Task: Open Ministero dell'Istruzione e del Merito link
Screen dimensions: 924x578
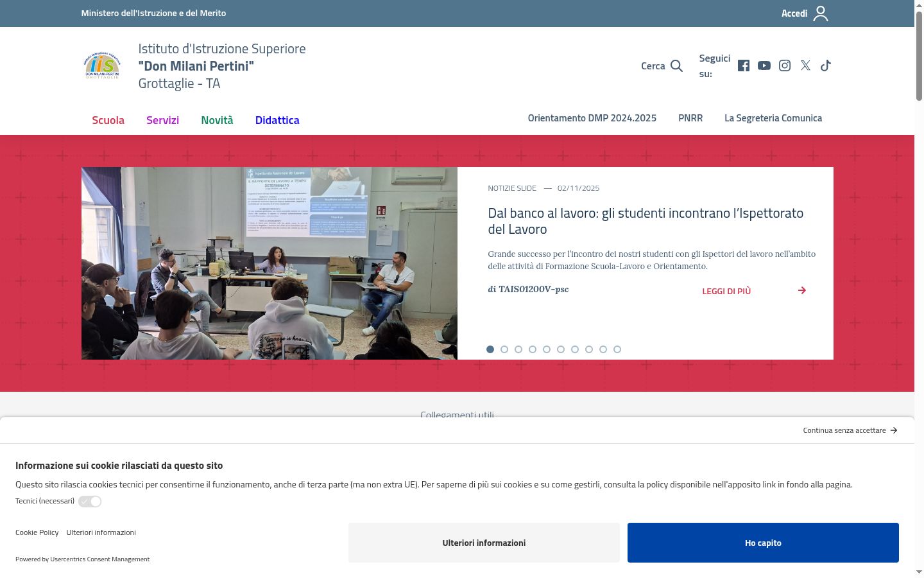Action: pyautogui.click(x=153, y=13)
